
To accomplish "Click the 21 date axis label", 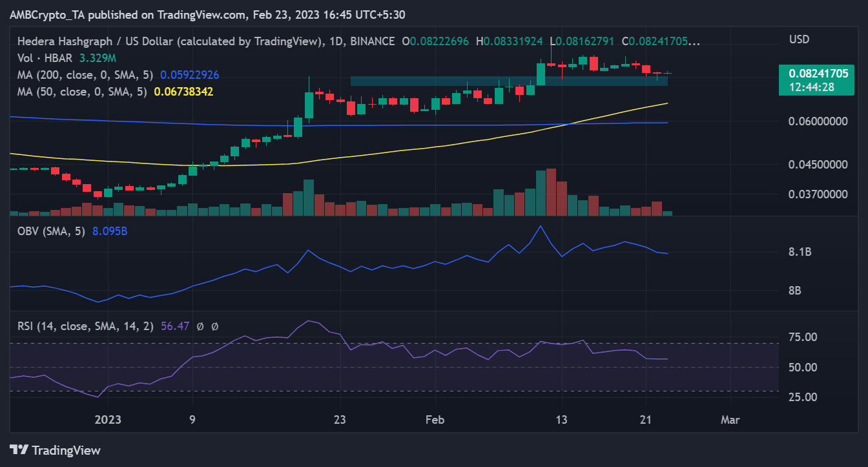I will (x=646, y=419).
